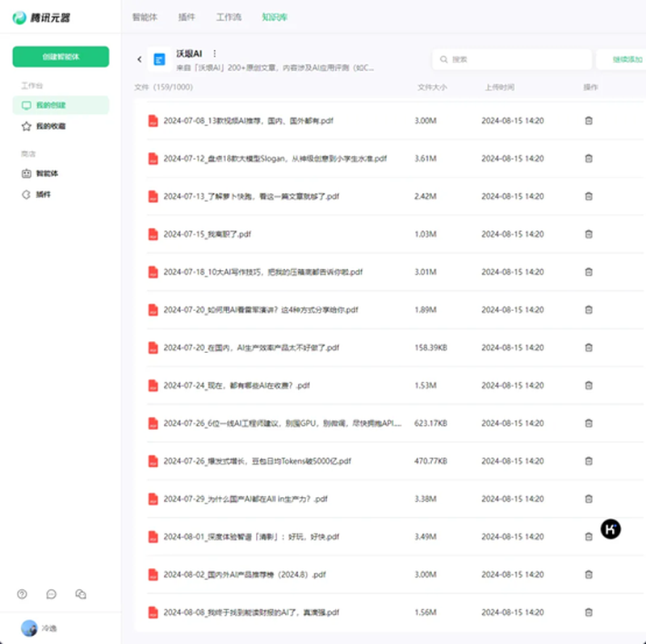
Task: Delete the 2024-07-08 13款视频AI推荐 file
Action: (589, 120)
